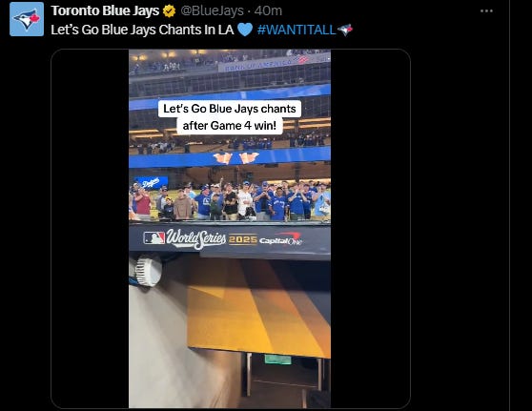Open the 40m timestamp link
The image size is (532, 411).
click(x=268, y=10)
